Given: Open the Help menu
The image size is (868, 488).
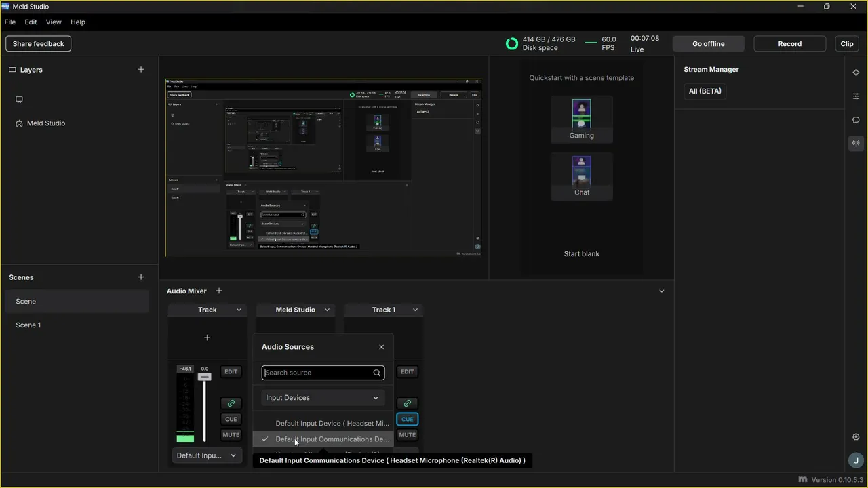Looking at the screenshot, I should pyautogui.click(x=78, y=22).
